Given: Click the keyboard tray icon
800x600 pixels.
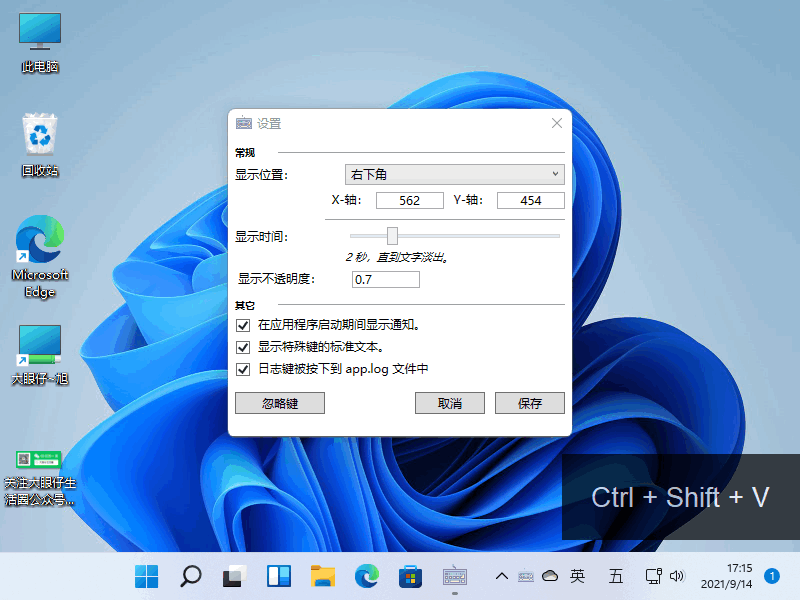Looking at the screenshot, I should coord(526,577).
